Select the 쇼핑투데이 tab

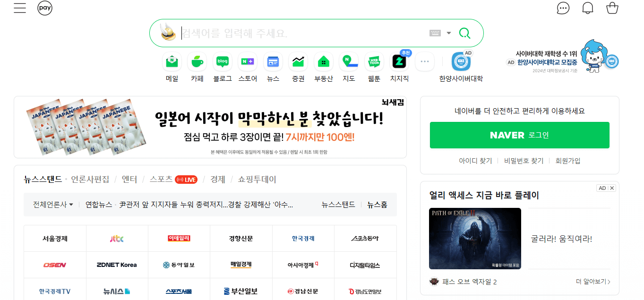pos(257,180)
